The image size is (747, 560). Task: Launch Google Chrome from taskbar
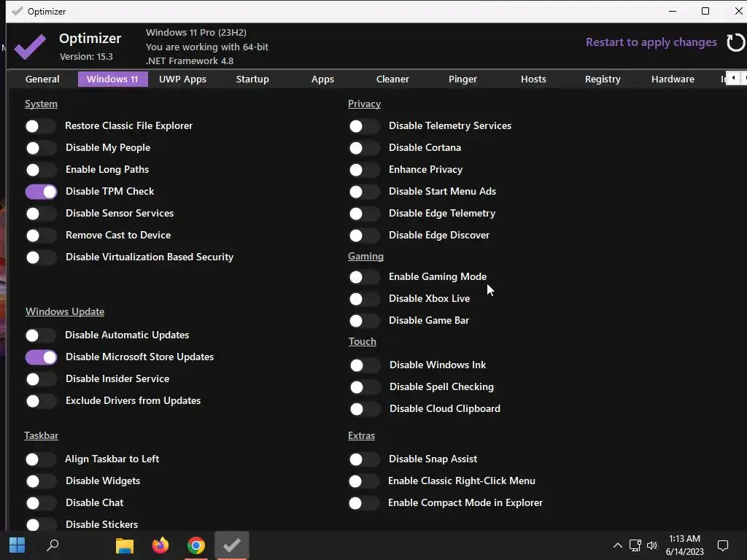click(x=196, y=545)
